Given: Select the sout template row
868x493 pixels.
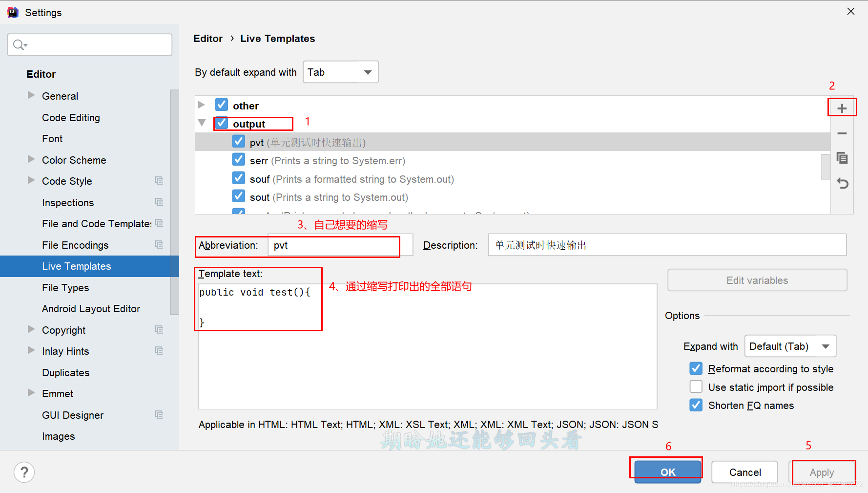Looking at the screenshot, I should [x=513, y=197].
